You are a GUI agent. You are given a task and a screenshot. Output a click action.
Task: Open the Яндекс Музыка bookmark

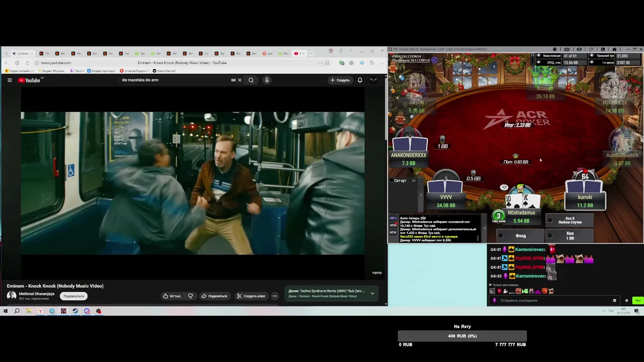(x=50, y=71)
